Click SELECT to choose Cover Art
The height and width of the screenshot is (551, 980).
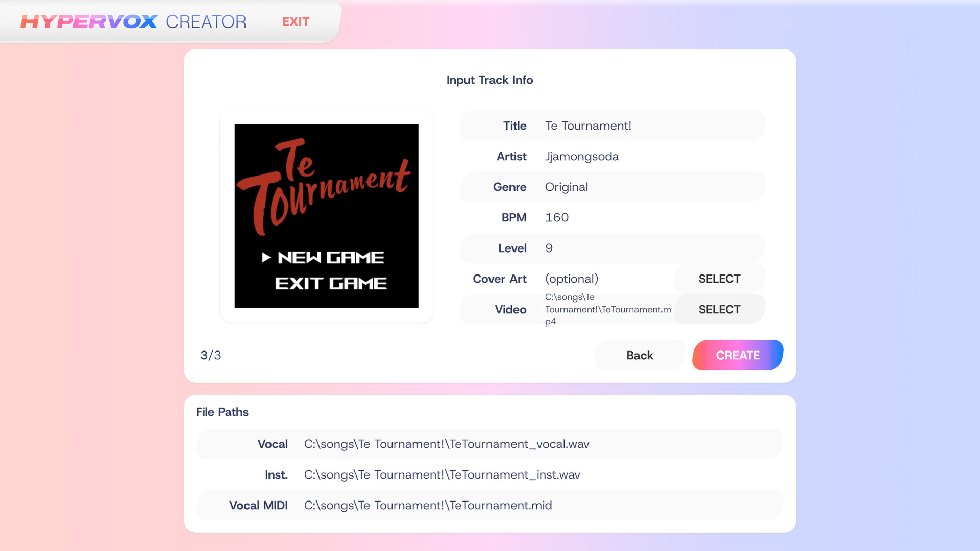(x=719, y=279)
